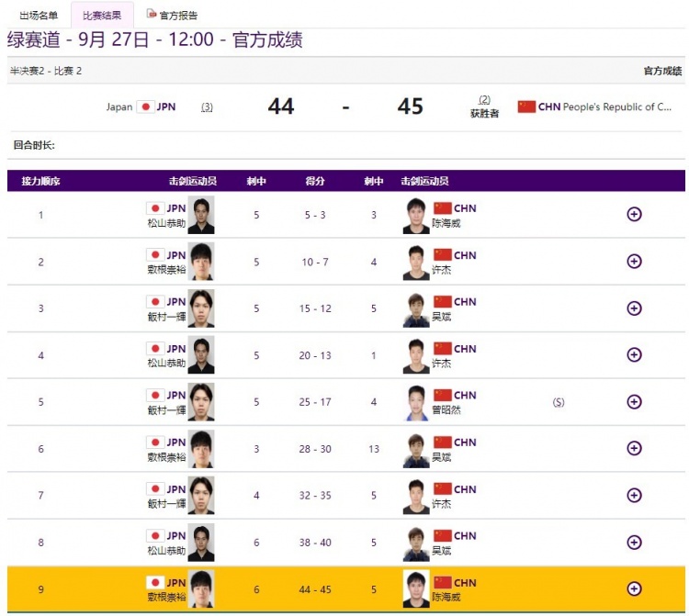
Task: Click Japan flag in bout 1 row
Action: click(x=155, y=208)
